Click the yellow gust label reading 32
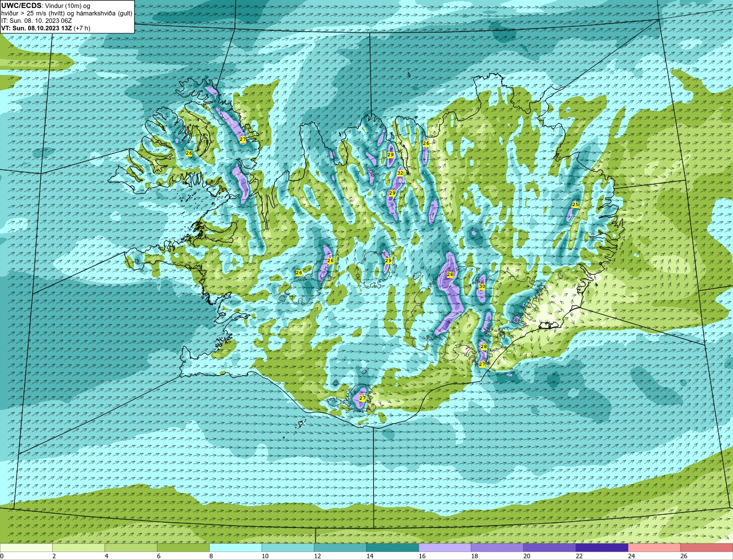Screen dimensions: 733x560 pyautogui.click(x=400, y=173)
